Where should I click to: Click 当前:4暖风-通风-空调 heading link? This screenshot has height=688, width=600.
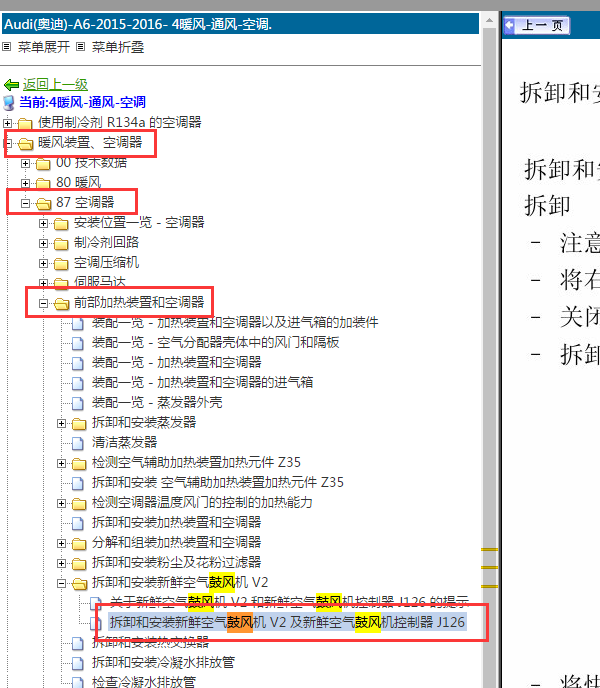82,103
